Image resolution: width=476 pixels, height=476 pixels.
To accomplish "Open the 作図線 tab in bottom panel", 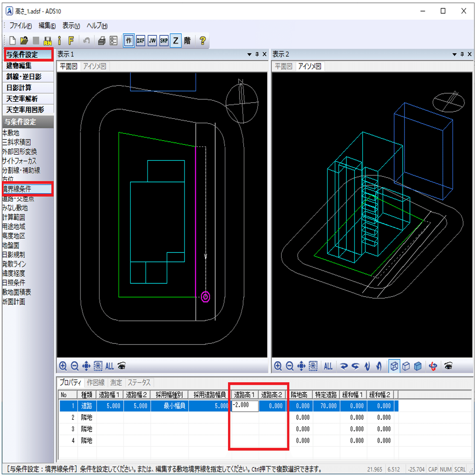I will coord(95,383).
